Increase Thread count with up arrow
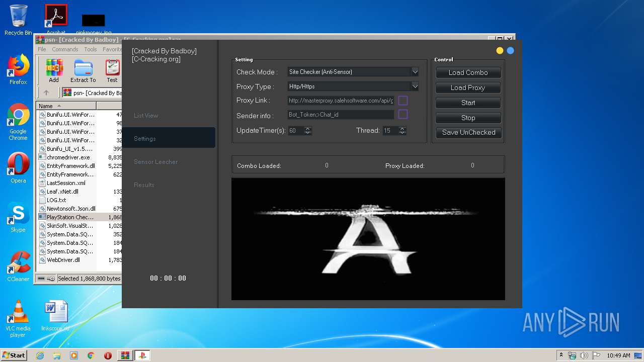The width and height of the screenshot is (644, 362). pos(402,128)
